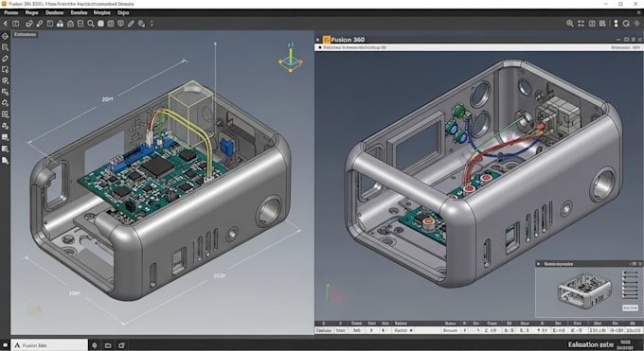644x351 pixels.
Task: Click the label tag at the left viewport's top-left
Action: [25, 34]
